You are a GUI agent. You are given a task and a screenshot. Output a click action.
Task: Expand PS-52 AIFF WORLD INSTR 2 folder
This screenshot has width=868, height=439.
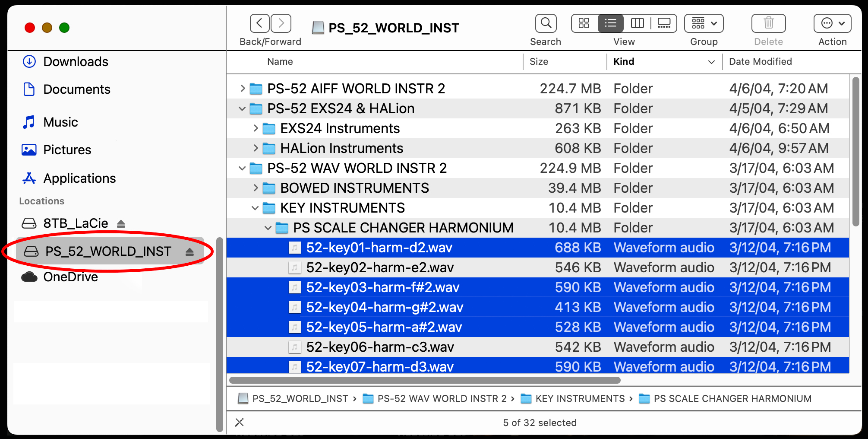[243, 89]
